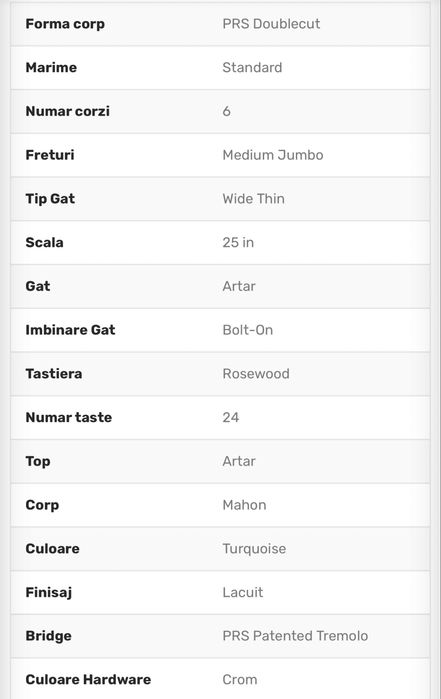Click the Rosewood fretboard value
Image resolution: width=441 pixels, height=699 pixels.
coord(256,374)
